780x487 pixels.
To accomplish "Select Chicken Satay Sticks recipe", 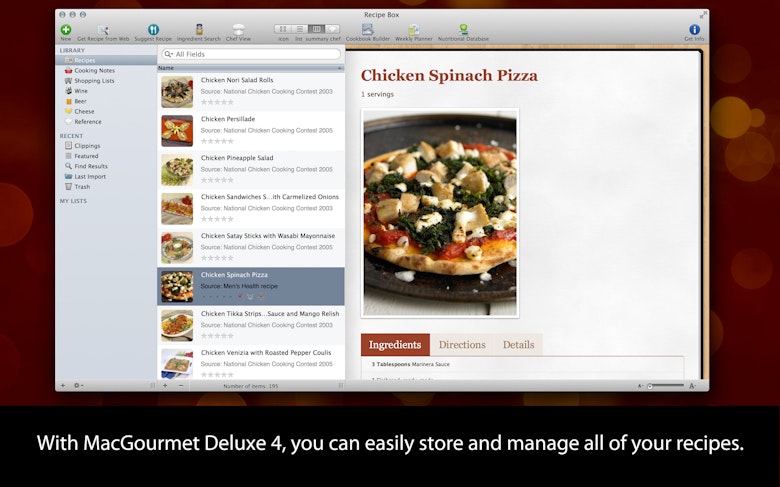I will (x=251, y=248).
